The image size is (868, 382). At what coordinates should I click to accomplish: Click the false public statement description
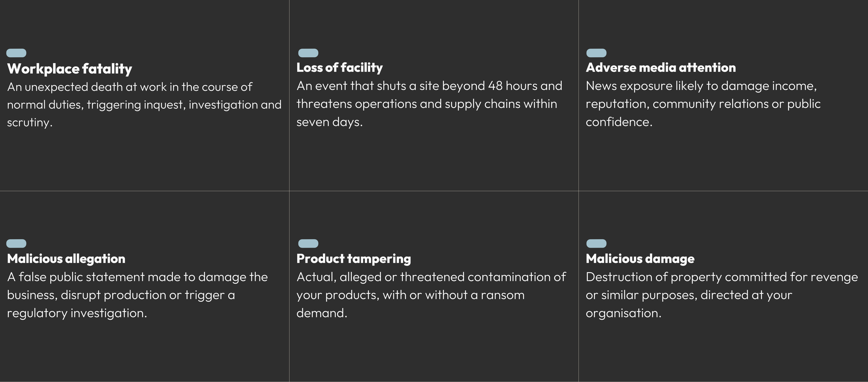(137, 295)
